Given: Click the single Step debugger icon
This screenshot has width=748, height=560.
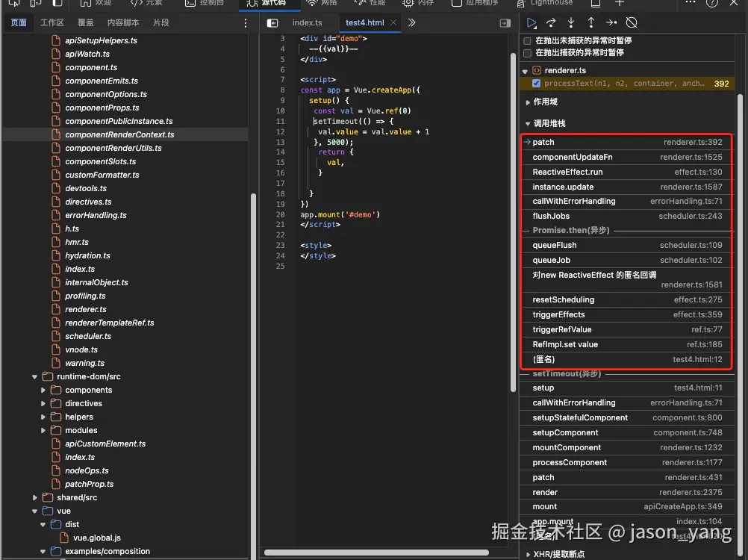Looking at the screenshot, I should click(611, 22).
